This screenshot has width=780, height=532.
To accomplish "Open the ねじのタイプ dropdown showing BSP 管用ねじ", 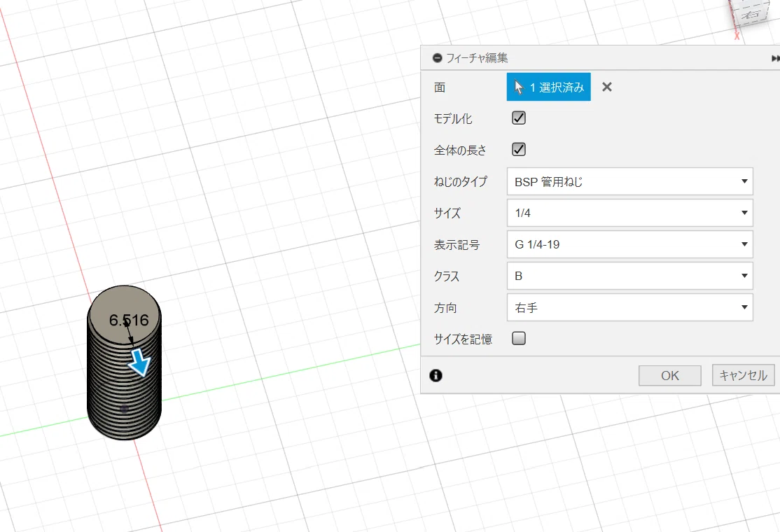I will point(629,181).
